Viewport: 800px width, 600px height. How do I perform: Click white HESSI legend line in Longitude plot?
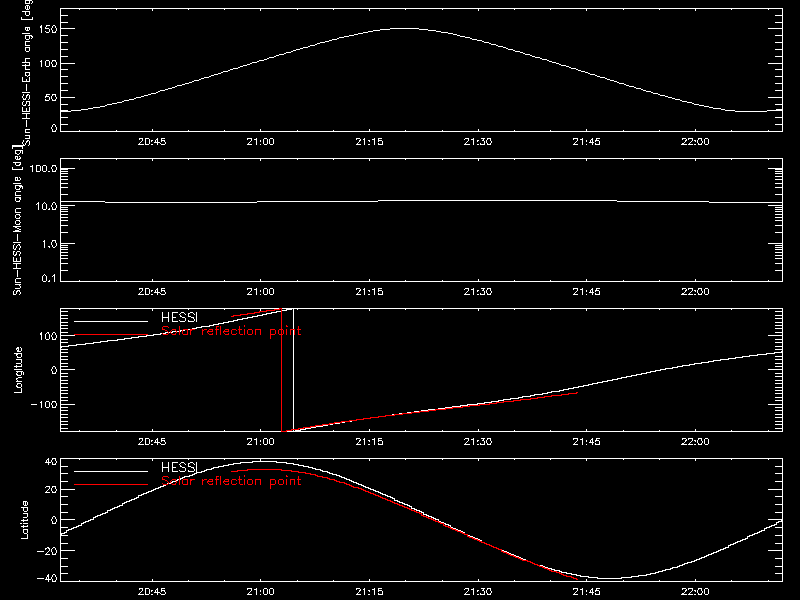111,321
